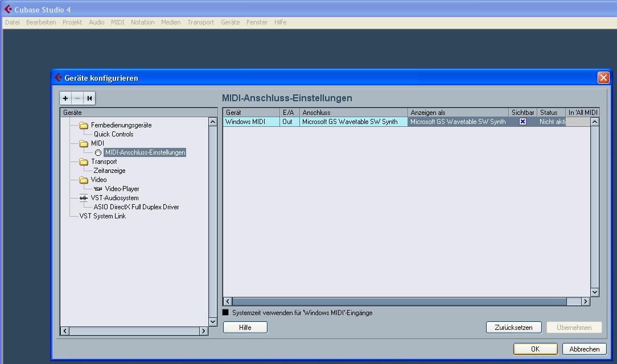This screenshot has width=617, height=364.
Task: Click the MIDI-Anschluss-Einstellungen port icon
Action: coord(98,152)
